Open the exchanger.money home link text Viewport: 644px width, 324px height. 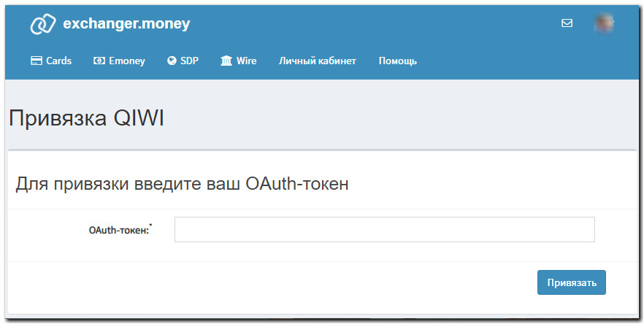pos(126,24)
